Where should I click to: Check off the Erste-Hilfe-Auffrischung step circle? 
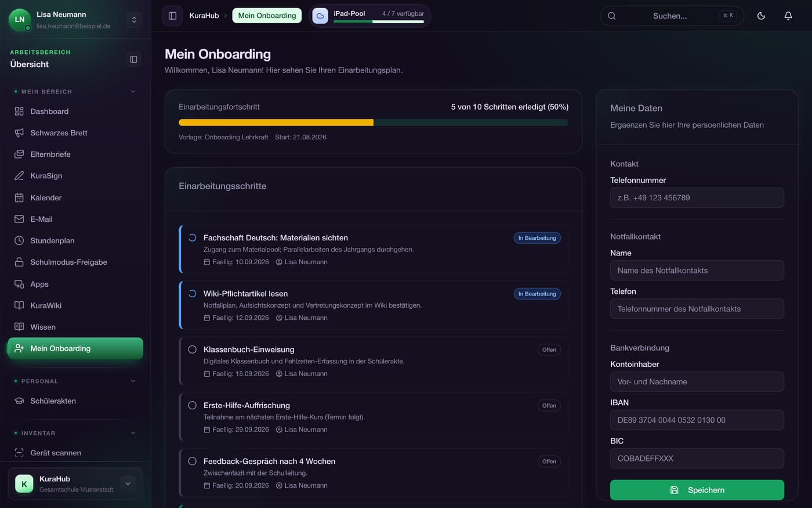tap(192, 405)
